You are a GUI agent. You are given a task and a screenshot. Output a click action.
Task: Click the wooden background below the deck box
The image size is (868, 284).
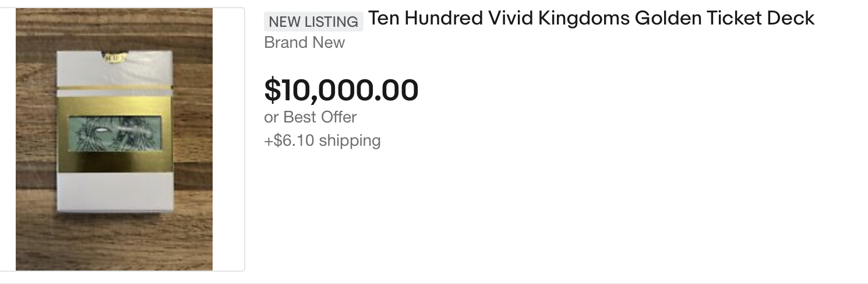(114, 242)
